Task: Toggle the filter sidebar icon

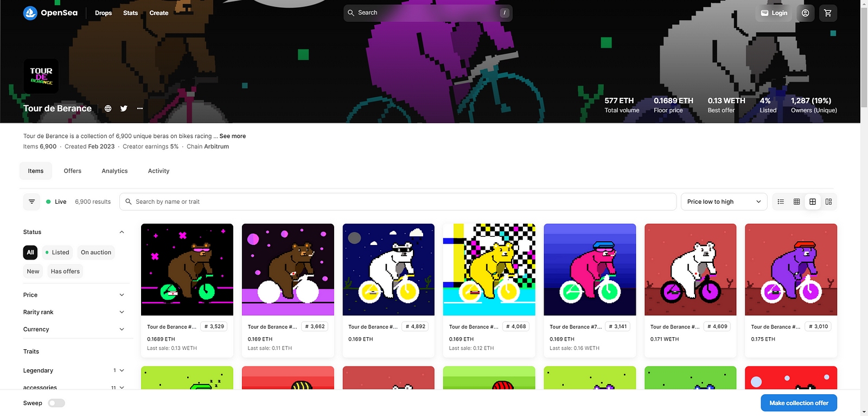Action: coord(32,201)
